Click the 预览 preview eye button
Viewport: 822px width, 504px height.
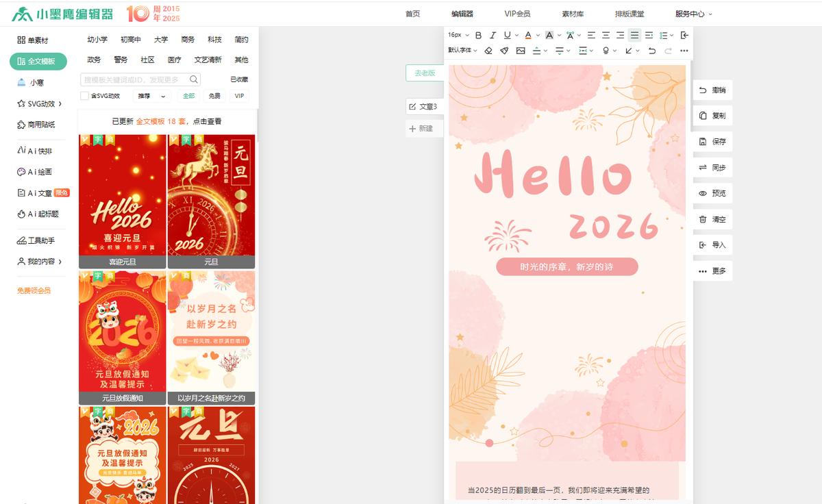tap(712, 194)
